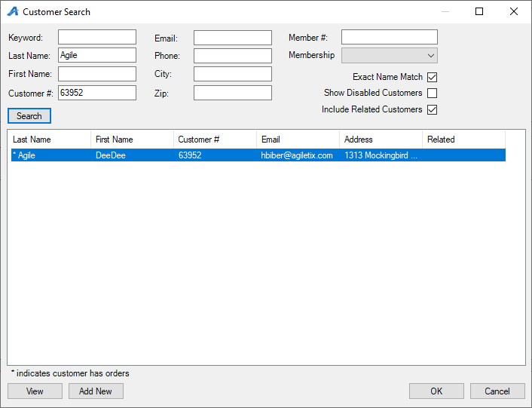Screen dimensions: 532x408
Task: Sort by the Customer # column header
Action: tap(215, 140)
